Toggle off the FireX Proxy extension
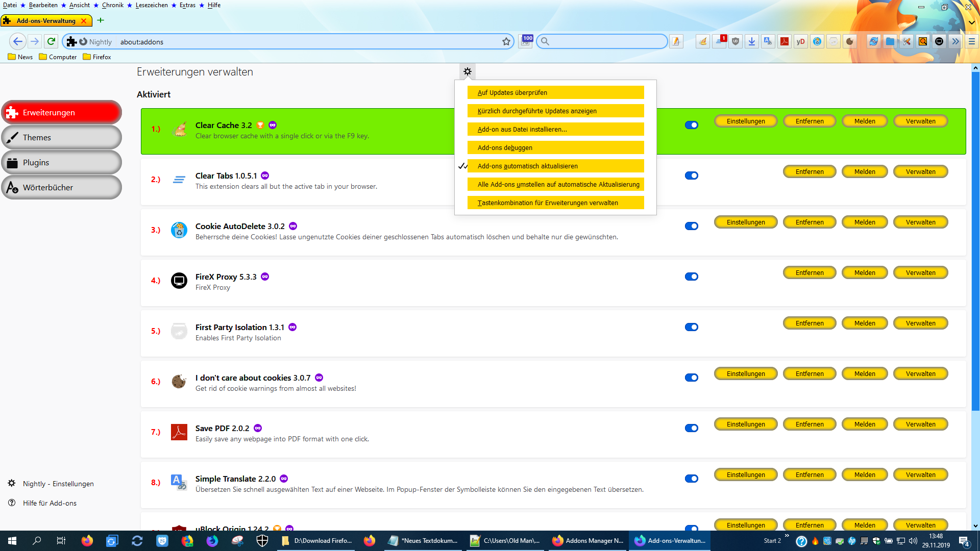Image resolution: width=980 pixels, height=551 pixels. tap(692, 277)
